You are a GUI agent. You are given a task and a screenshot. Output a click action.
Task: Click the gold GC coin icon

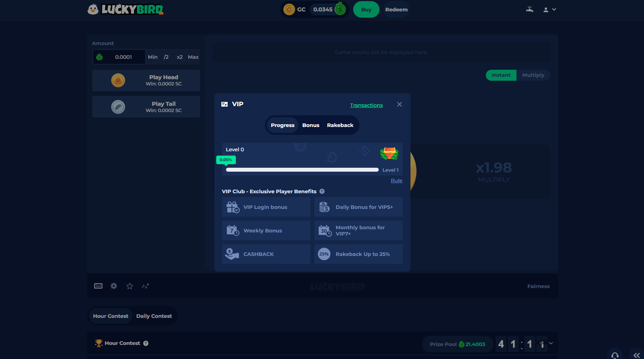click(x=289, y=9)
